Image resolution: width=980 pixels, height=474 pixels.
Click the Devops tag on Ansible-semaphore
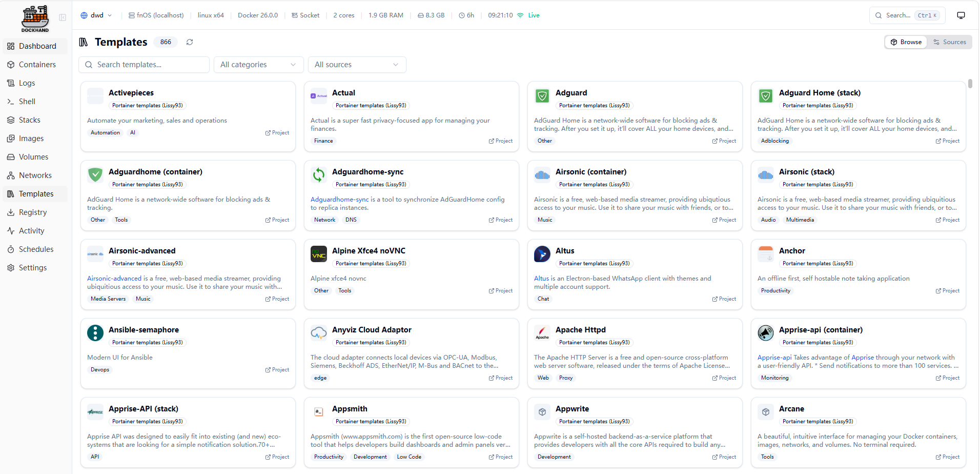coord(100,370)
